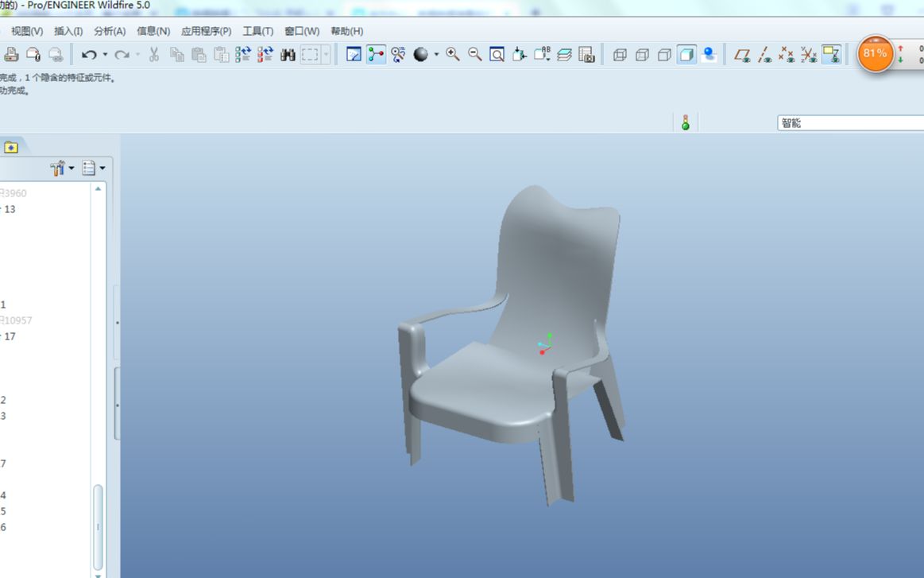924x578 pixels.
Task: Open the 分析(A) menu
Action: click(x=110, y=31)
